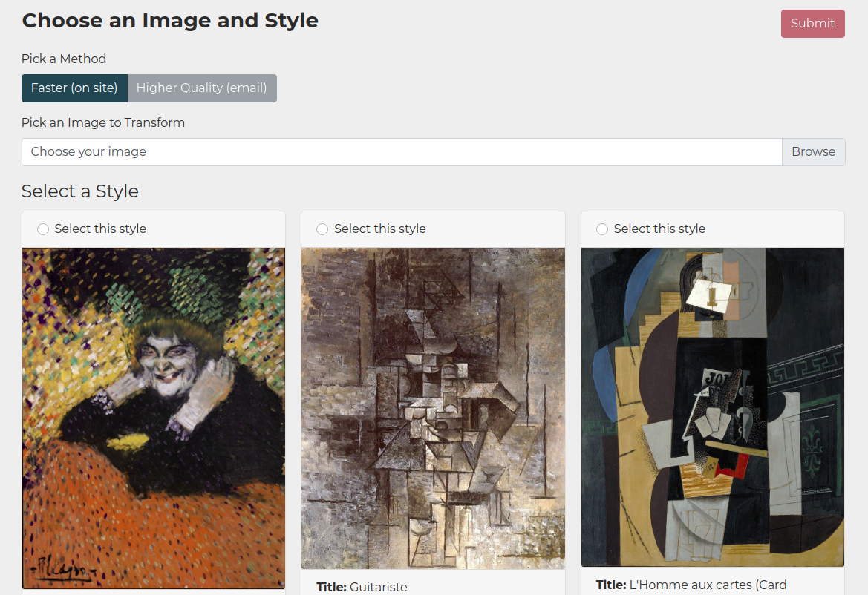Click the L'Homme aux cartes painting thumbnail
868x595 pixels.
pyautogui.click(x=713, y=407)
